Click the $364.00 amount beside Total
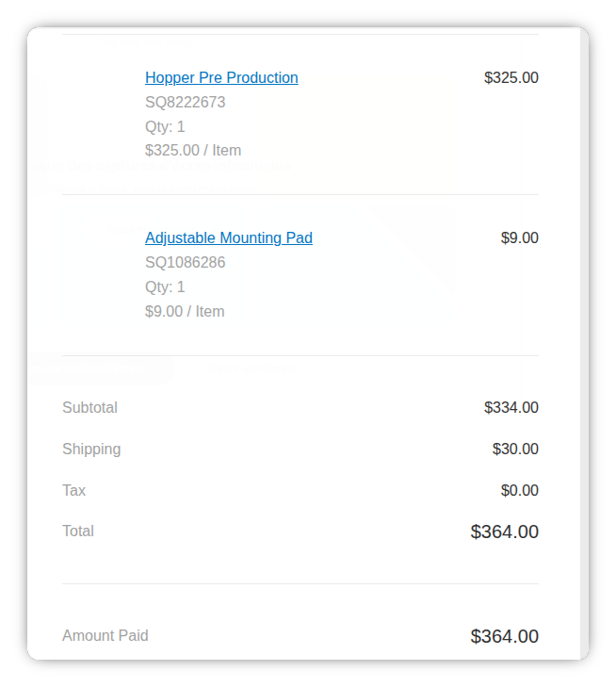616x687 pixels. (x=504, y=532)
